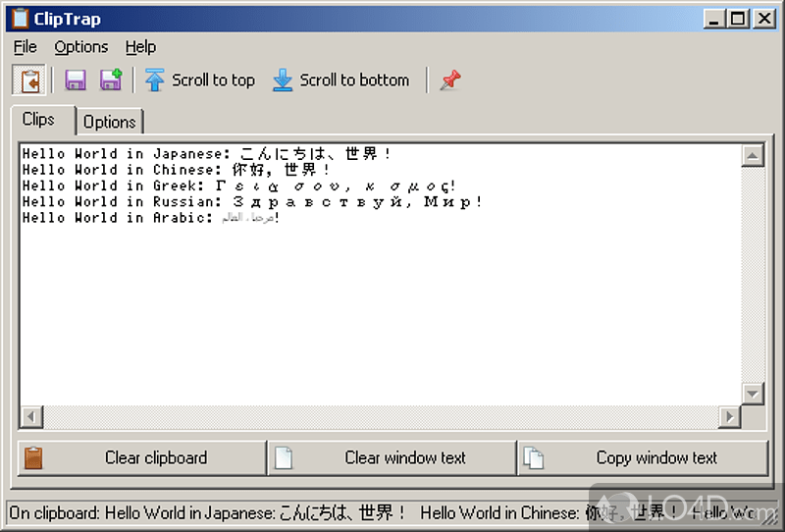Toggle the clipboard capture icon in toolbar

click(x=29, y=80)
